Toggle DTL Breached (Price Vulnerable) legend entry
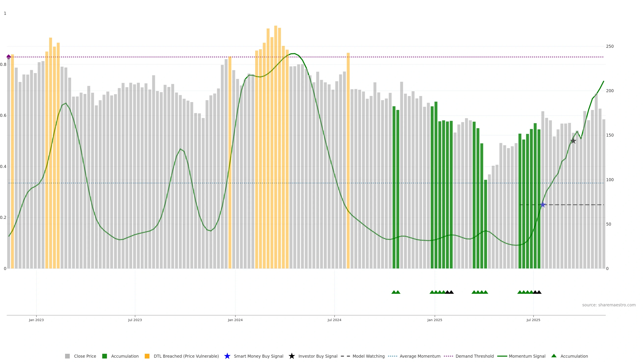The image size is (644, 362). [186, 356]
